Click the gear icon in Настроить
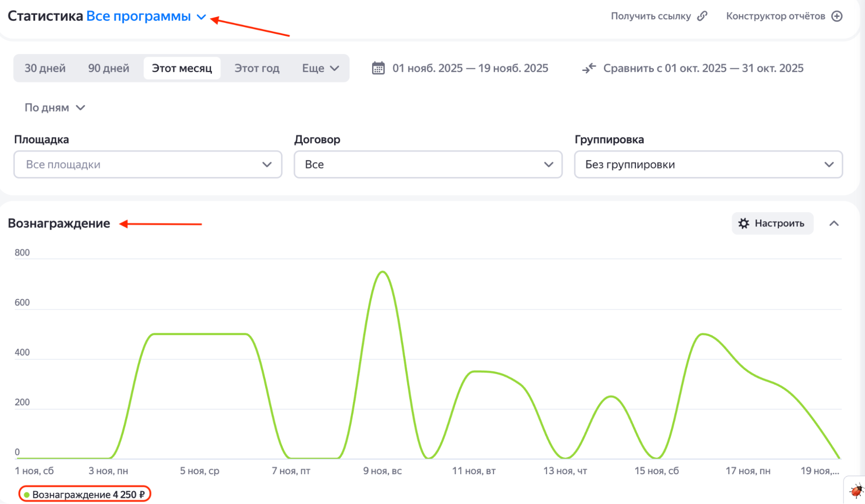The image size is (865, 504). 744,223
